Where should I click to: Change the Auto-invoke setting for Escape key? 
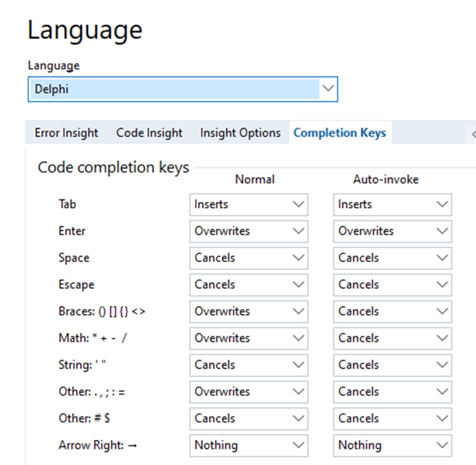point(392,285)
